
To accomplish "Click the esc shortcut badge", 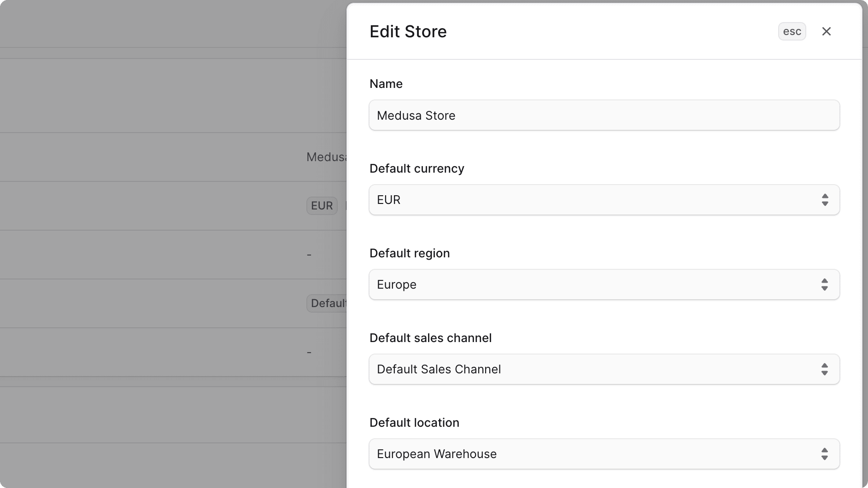I will click(x=792, y=31).
